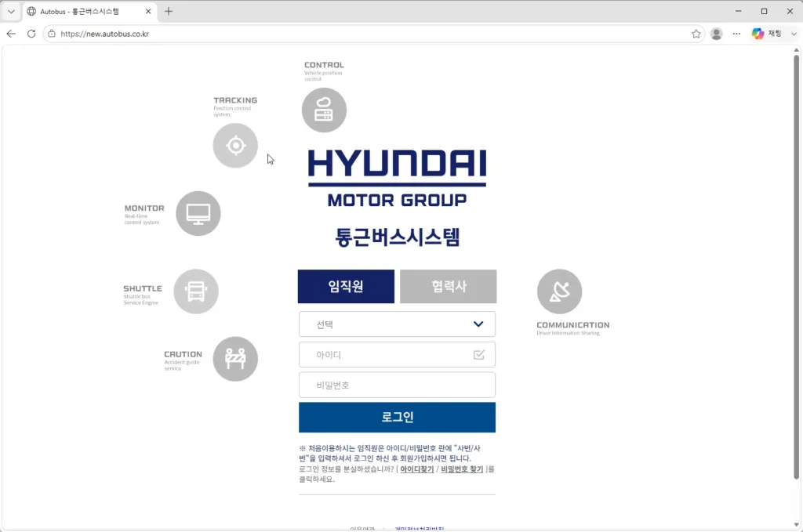Open browser settings and more menu

[x=736, y=34]
